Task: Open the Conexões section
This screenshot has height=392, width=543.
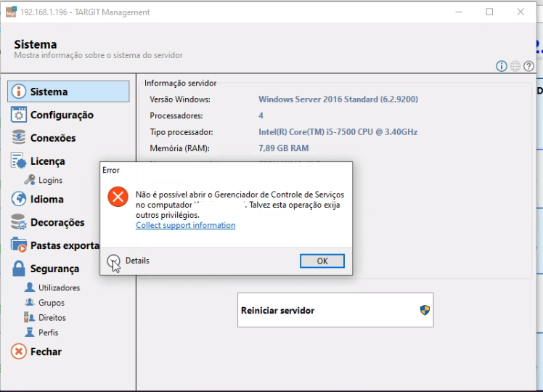Action: (x=53, y=138)
